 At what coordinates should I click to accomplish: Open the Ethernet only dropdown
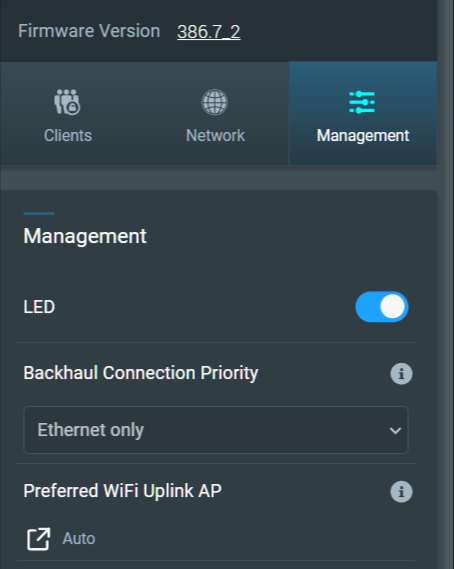[216, 430]
